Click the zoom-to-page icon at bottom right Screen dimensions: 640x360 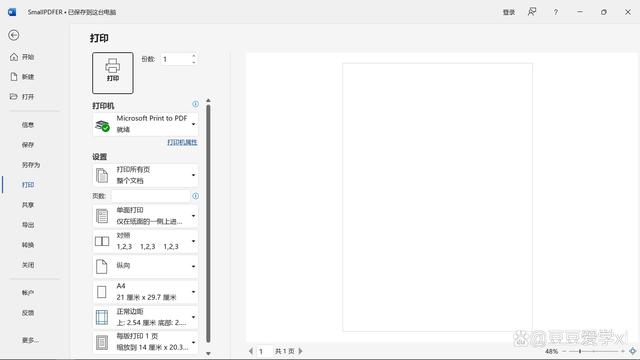[x=632, y=351]
